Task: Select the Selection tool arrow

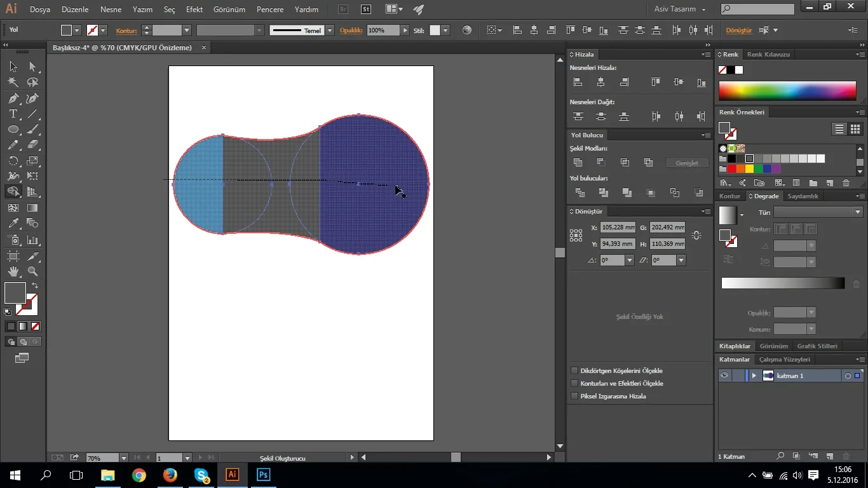Action: pyautogui.click(x=13, y=67)
